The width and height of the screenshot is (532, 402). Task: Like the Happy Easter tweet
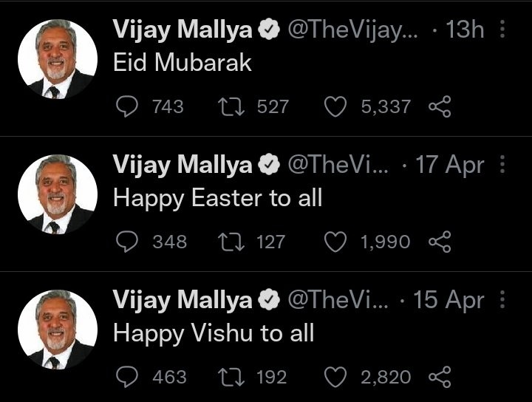pos(336,242)
